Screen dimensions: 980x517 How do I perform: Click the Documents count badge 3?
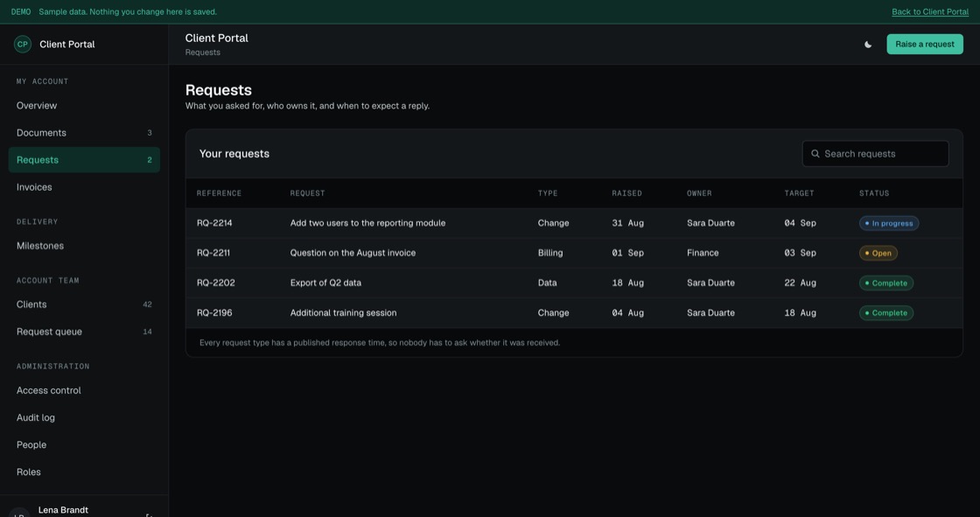(150, 133)
